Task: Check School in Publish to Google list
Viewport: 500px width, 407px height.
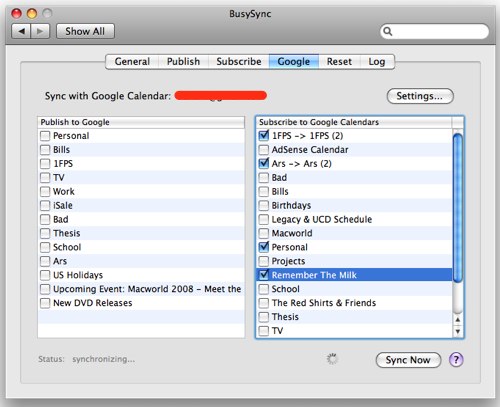Action: click(45, 247)
